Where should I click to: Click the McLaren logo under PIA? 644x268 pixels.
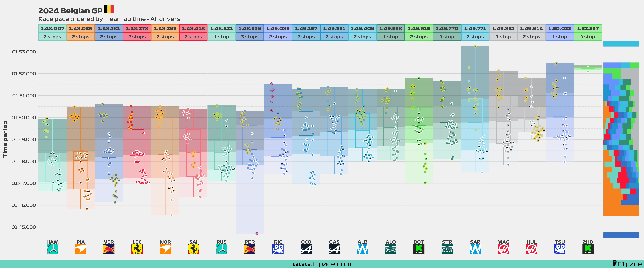pos(80,249)
